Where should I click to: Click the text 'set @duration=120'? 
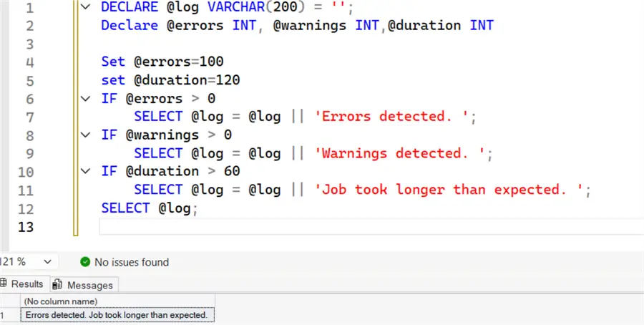[170, 79]
